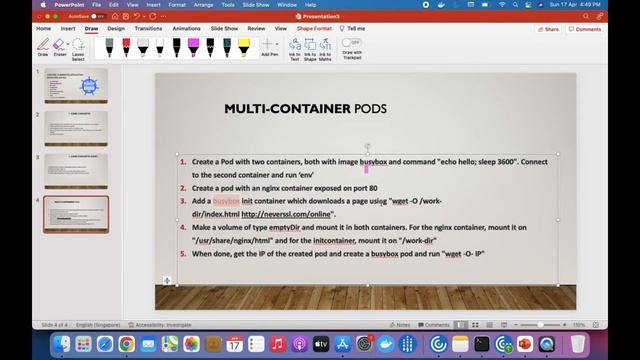Screen dimensions: 640x360
Task: Select the Eraser tool
Action: point(59,47)
